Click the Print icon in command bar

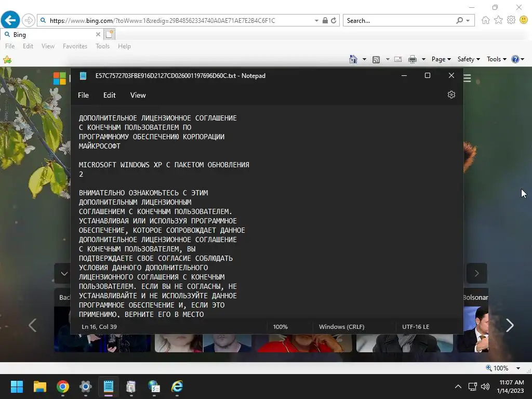[x=412, y=59]
